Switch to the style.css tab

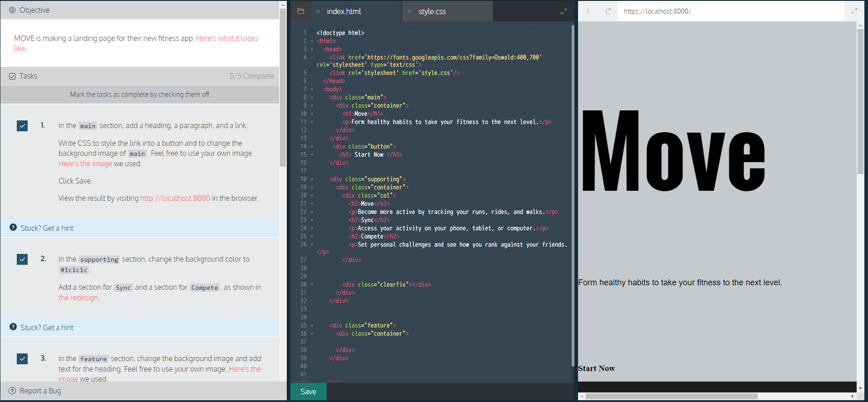point(432,11)
